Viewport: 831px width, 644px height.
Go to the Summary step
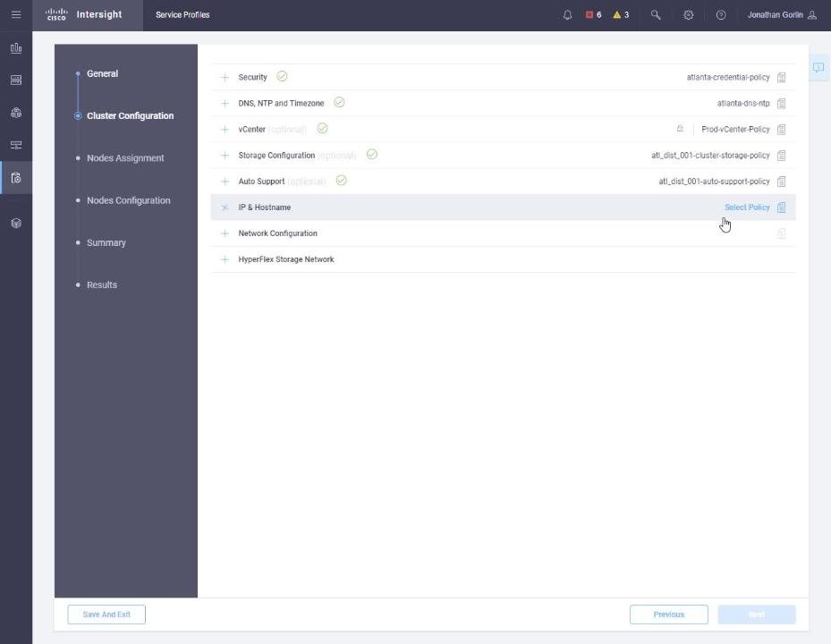coord(106,242)
